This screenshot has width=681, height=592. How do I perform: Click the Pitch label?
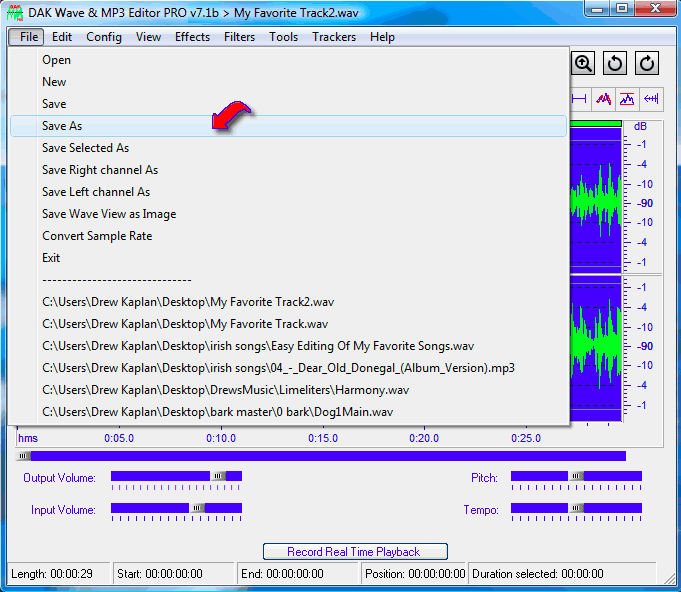(x=484, y=478)
